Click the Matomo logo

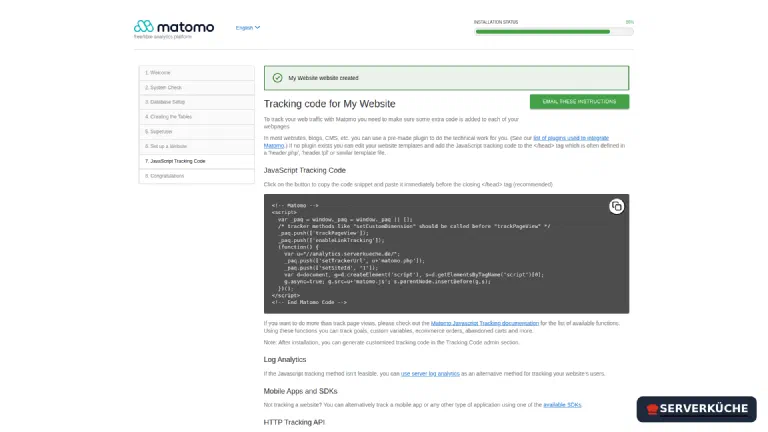pyautogui.click(x=174, y=26)
